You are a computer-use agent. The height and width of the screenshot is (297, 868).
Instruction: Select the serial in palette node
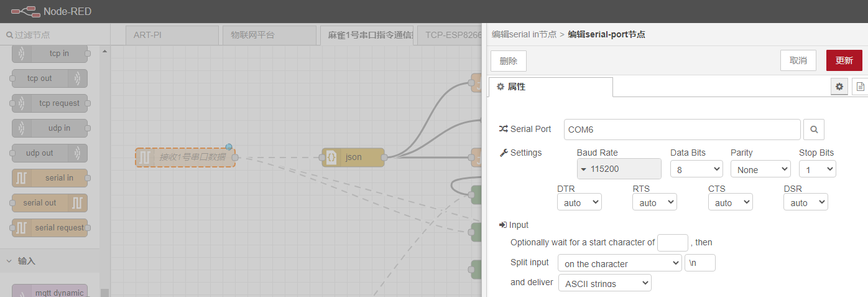click(50, 178)
